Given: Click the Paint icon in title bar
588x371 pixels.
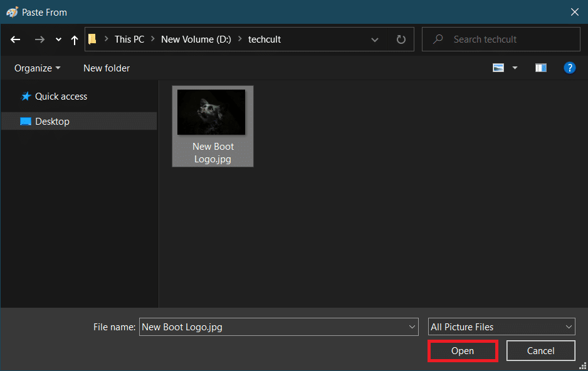Looking at the screenshot, I should coord(13,12).
